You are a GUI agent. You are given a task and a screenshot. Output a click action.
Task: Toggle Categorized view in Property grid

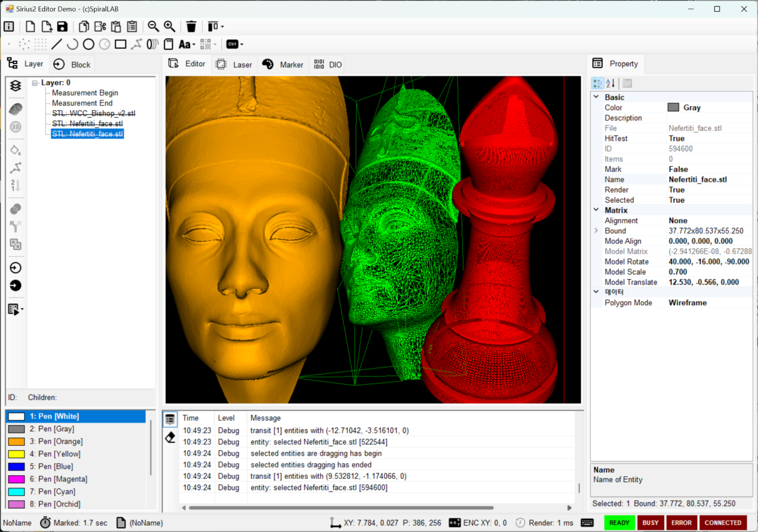click(597, 83)
